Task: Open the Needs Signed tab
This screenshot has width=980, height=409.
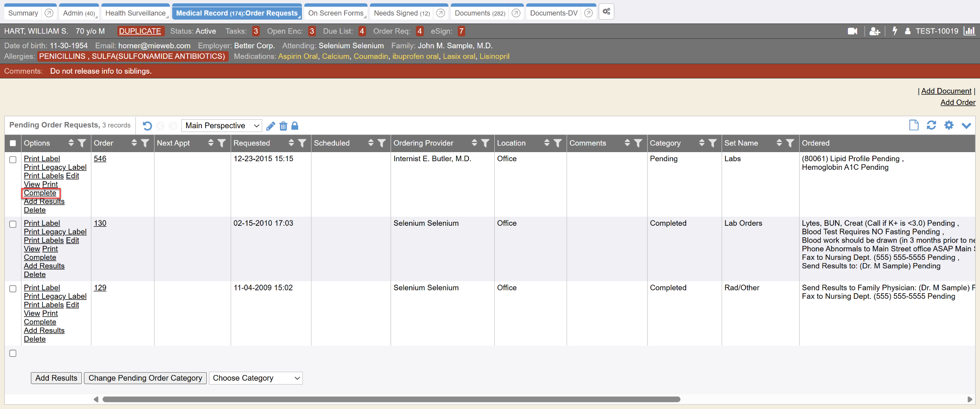Action: point(401,13)
